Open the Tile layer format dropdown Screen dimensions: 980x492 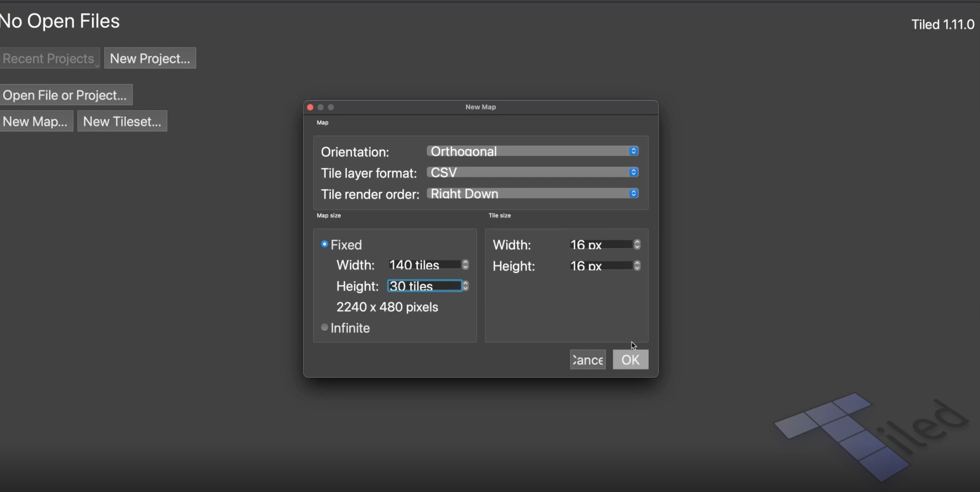point(532,172)
